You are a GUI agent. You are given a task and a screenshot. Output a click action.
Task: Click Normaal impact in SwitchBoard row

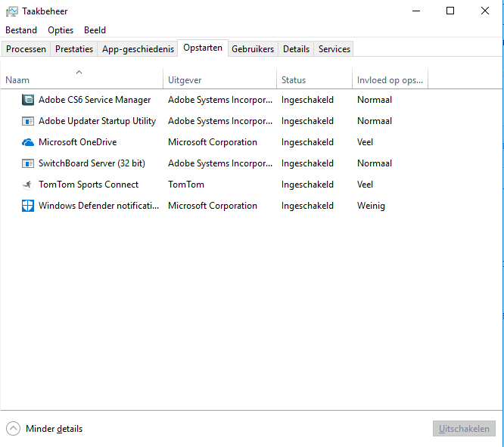375,163
